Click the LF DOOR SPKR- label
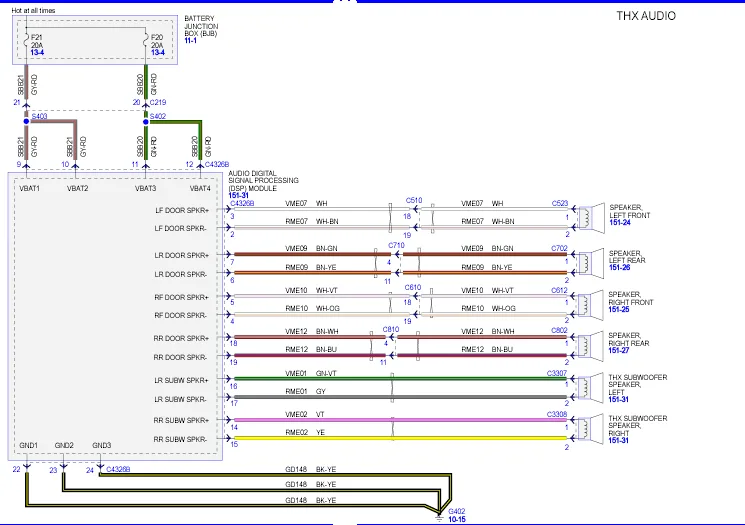This screenshot has height=525, width=745. pyautogui.click(x=181, y=228)
